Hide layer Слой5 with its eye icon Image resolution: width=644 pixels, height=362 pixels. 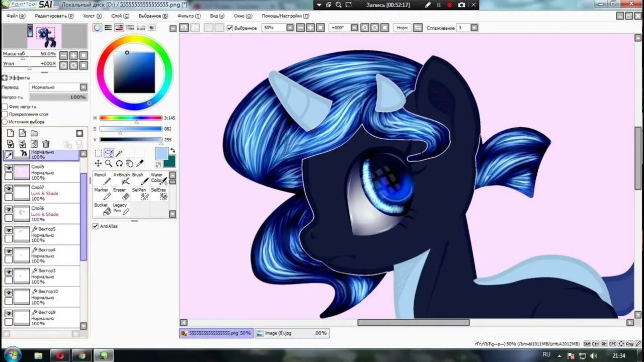coord(9,168)
